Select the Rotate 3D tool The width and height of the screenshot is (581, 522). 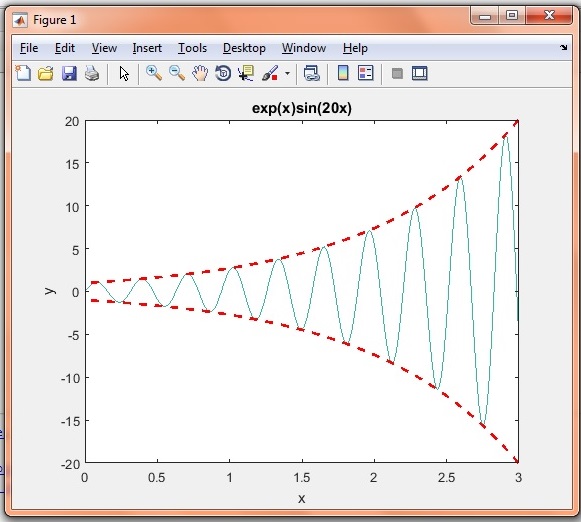pos(223,73)
